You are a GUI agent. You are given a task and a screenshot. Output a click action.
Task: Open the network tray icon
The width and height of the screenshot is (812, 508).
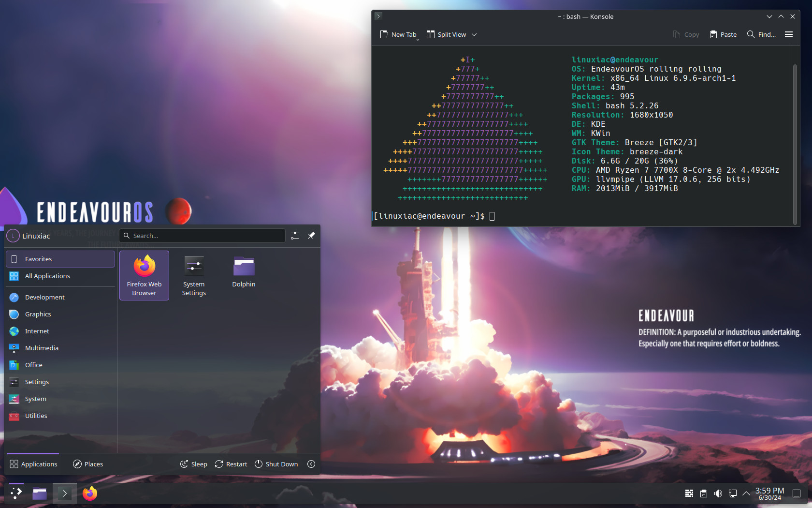(x=733, y=493)
